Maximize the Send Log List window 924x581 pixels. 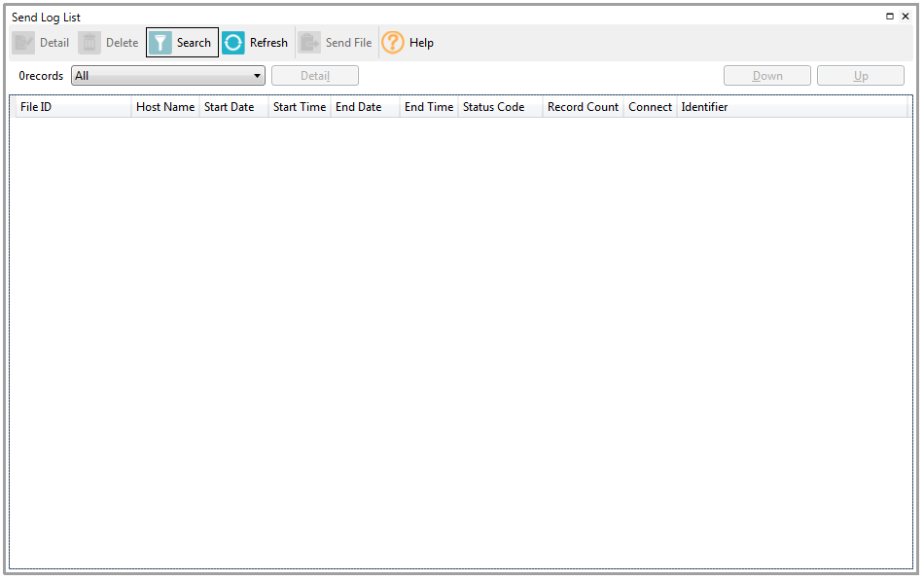(890, 17)
